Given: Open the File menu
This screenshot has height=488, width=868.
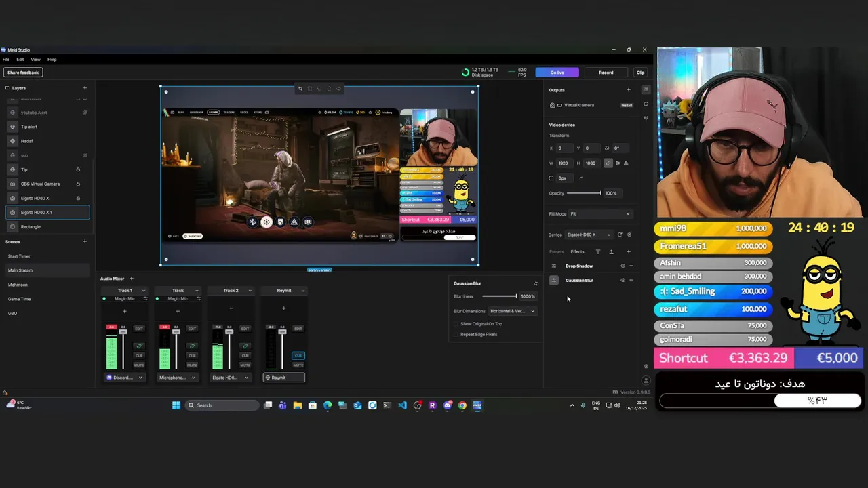Looking at the screenshot, I should click(x=6, y=60).
